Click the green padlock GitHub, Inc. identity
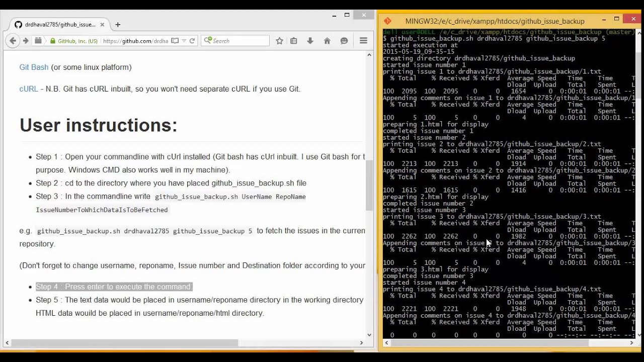 pos(73,41)
